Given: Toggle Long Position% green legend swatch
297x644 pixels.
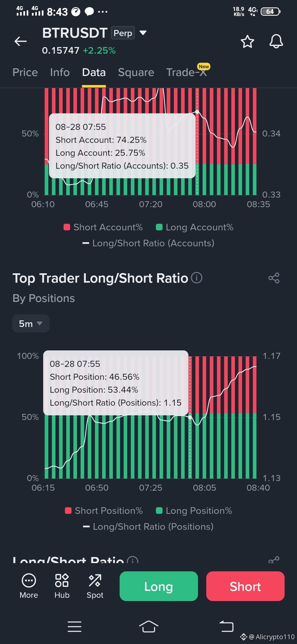Looking at the screenshot, I should coord(159,511).
